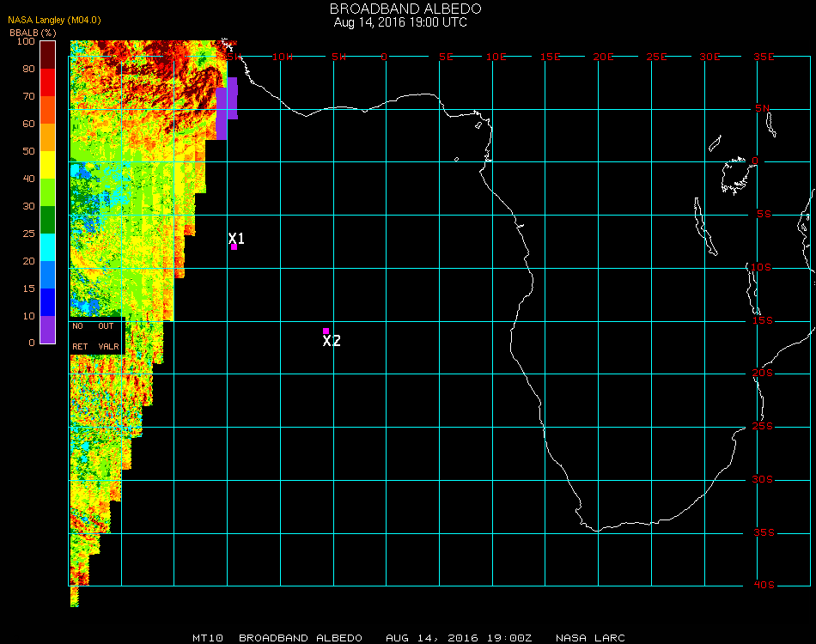
Task: Click the NO label in legend box
Action: click(x=78, y=326)
